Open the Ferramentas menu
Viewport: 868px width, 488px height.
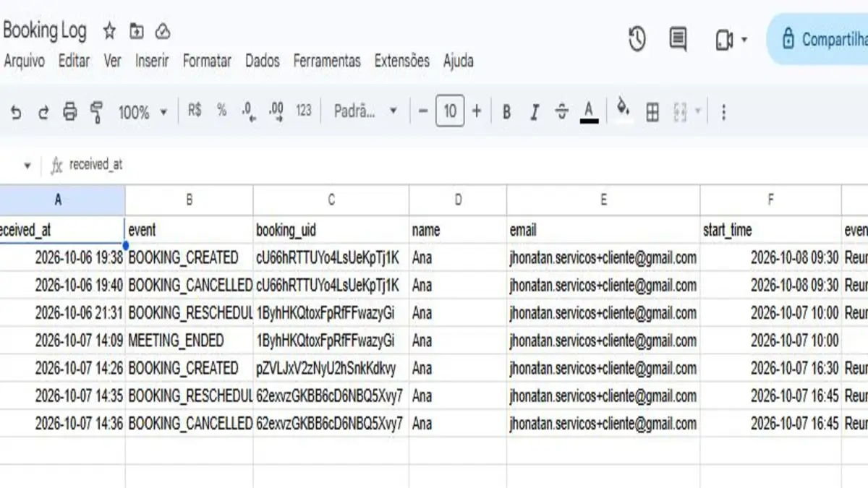(326, 61)
